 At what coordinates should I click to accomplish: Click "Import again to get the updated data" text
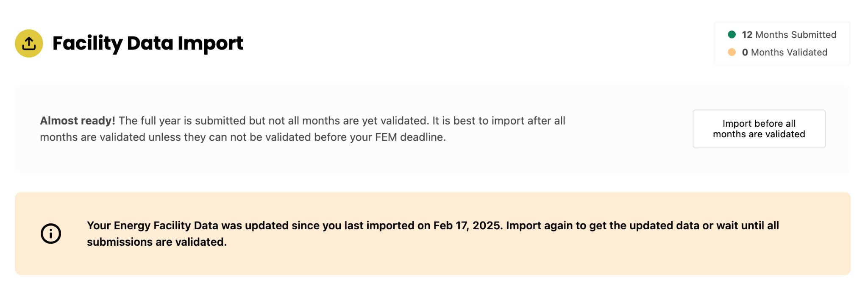[x=603, y=225]
